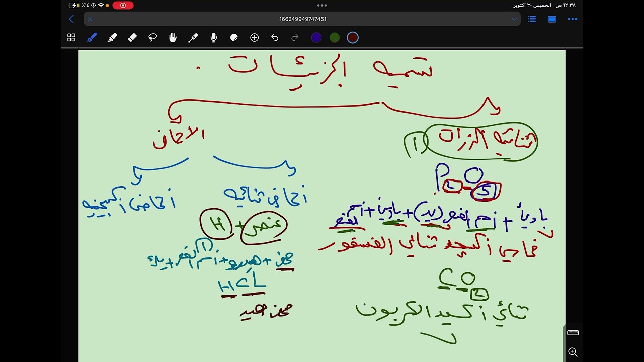Add media with the plus icon
This screenshot has width=644, height=362.
(255, 38)
